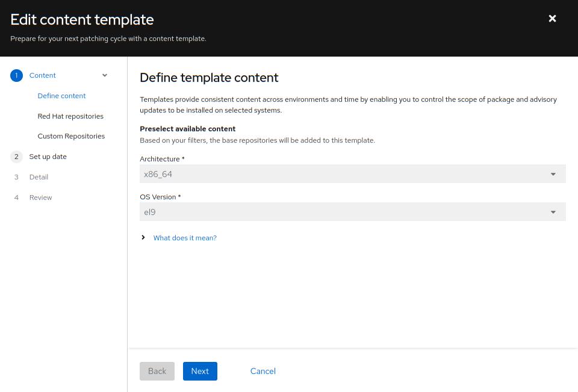This screenshot has height=392, width=578.
Task: Select the Content wizard step
Action: [43, 75]
